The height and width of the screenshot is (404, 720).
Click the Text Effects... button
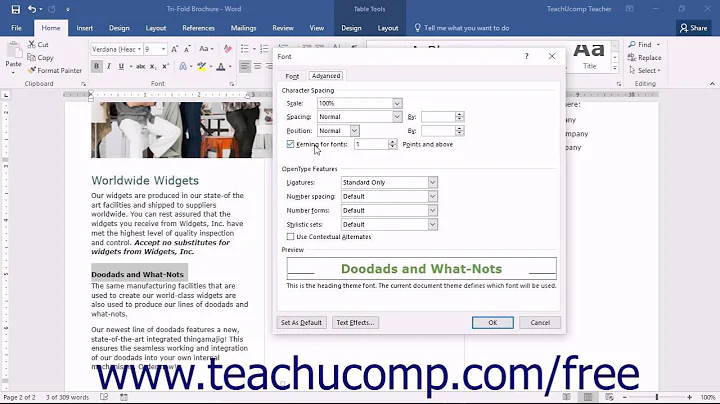(x=355, y=323)
